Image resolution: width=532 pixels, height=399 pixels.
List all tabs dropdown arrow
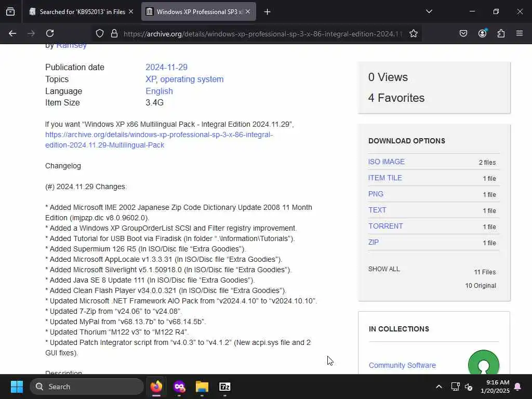point(429,11)
